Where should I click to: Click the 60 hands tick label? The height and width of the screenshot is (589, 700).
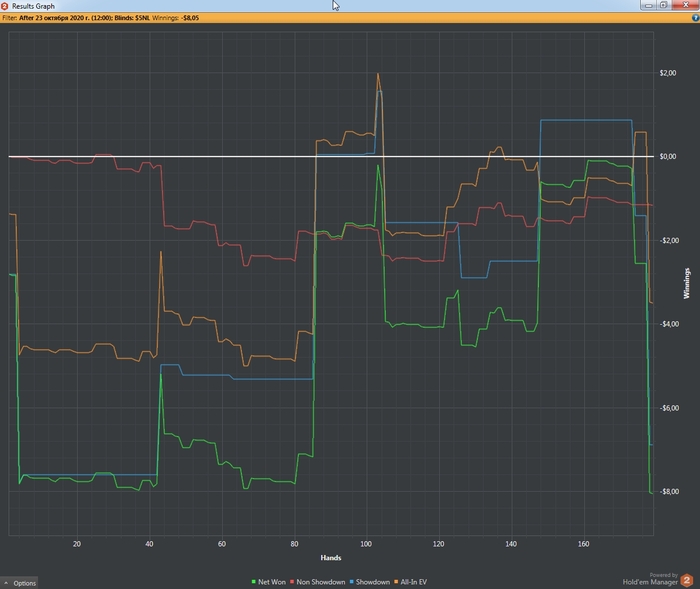tap(222, 544)
